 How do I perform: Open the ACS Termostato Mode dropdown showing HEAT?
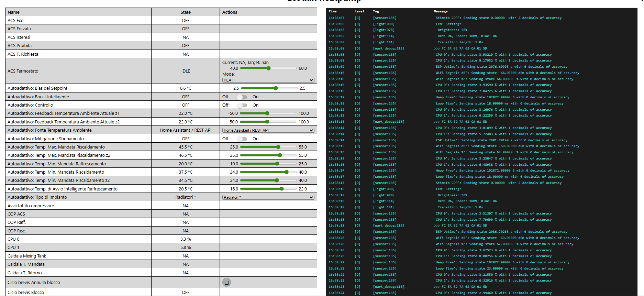tap(268, 80)
